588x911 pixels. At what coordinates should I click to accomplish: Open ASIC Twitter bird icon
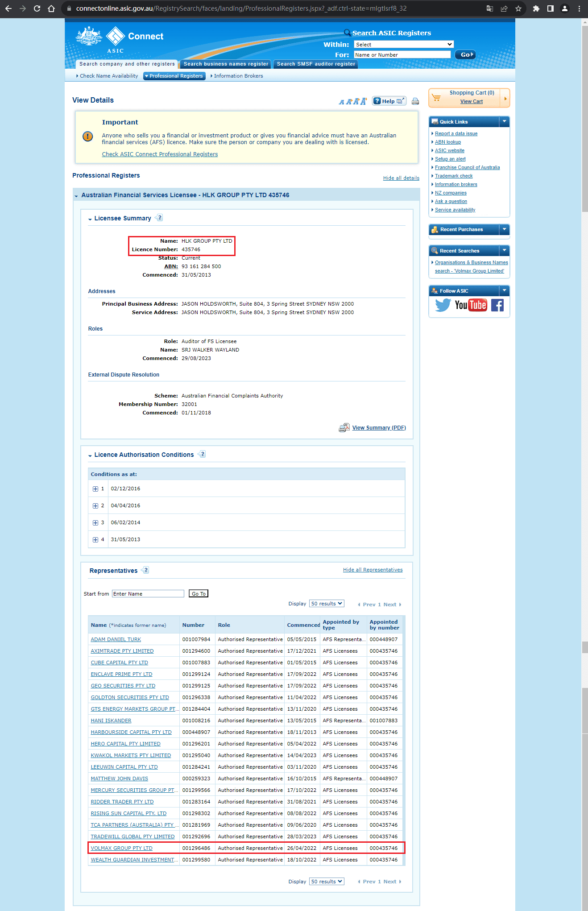(443, 305)
